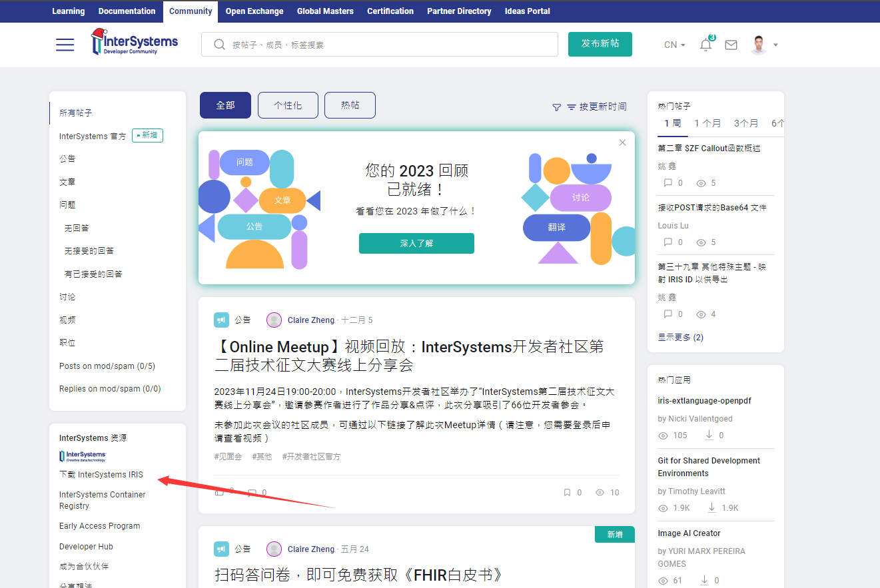The image size is (880, 588).
Task: Click the InterSystems resources logo in sidebar
Action: [x=83, y=456]
